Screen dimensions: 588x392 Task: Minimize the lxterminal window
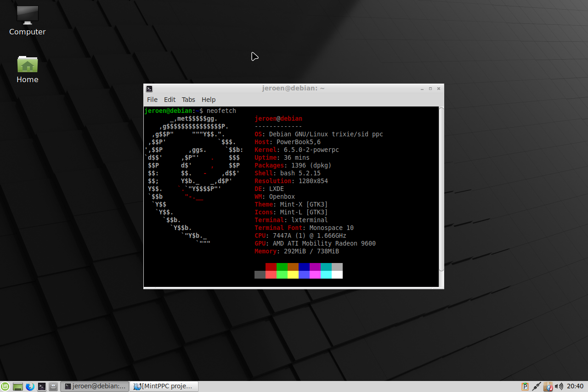[x=422, y=89]
